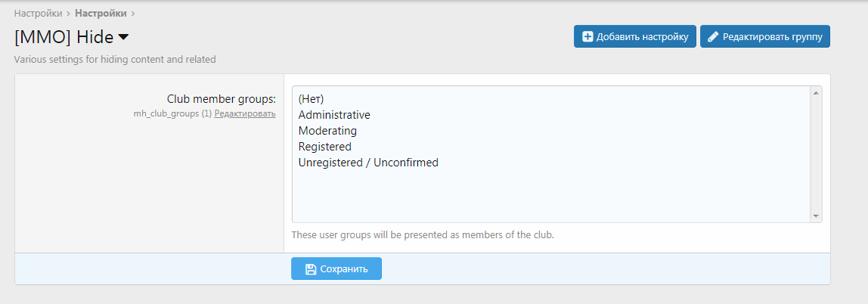The width and height of the screenshot is (868, 304).
Task: Click the plus icon on Добавить настройку
Action: point(587,36)
